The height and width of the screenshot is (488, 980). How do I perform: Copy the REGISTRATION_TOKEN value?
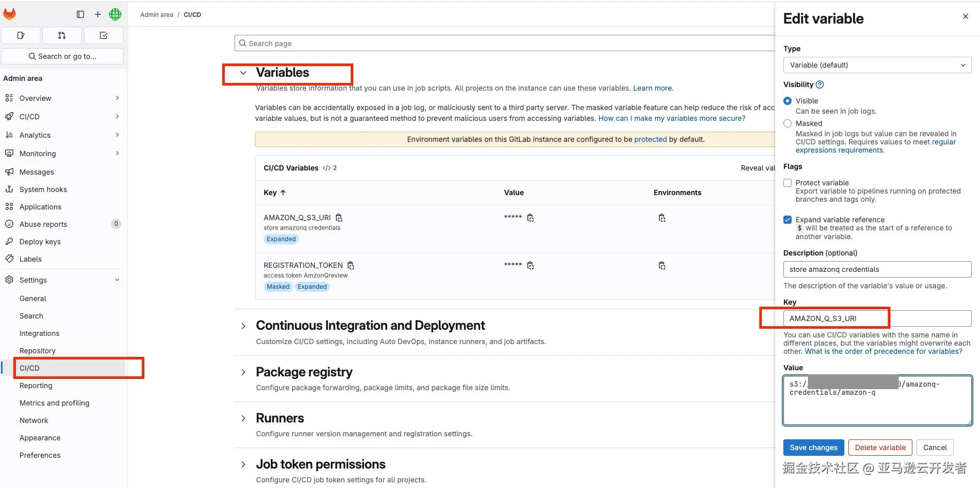click(x=530, y=265)
